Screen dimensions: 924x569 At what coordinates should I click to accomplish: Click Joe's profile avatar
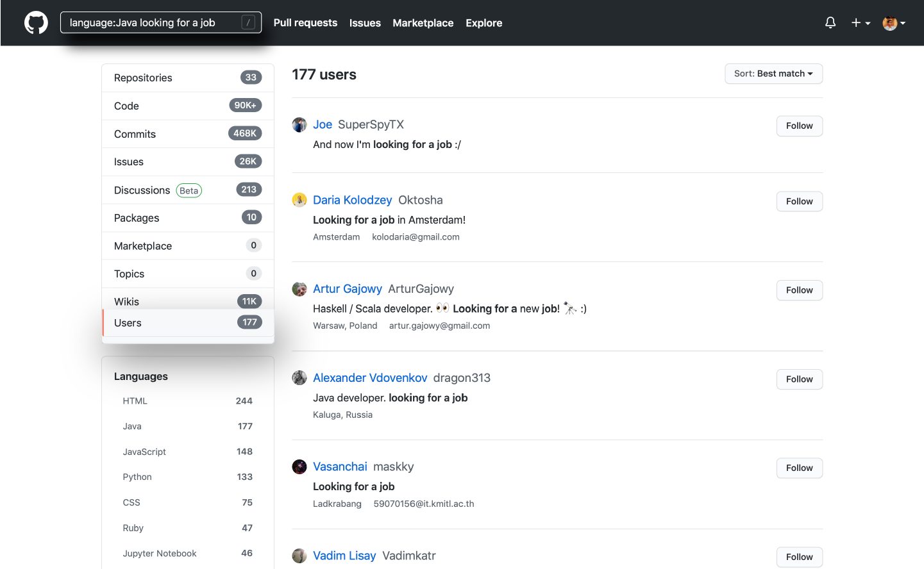[x=299, y=124]
